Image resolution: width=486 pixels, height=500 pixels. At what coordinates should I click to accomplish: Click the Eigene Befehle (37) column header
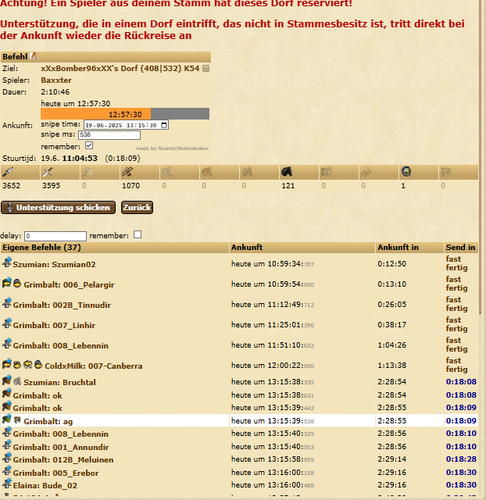tap(115, 247)
